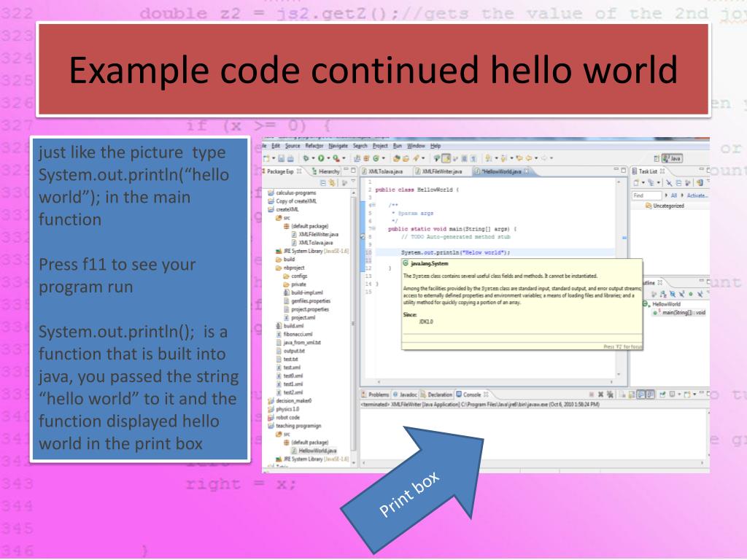Switch to the Declaration tab

(x=436, y=394)
